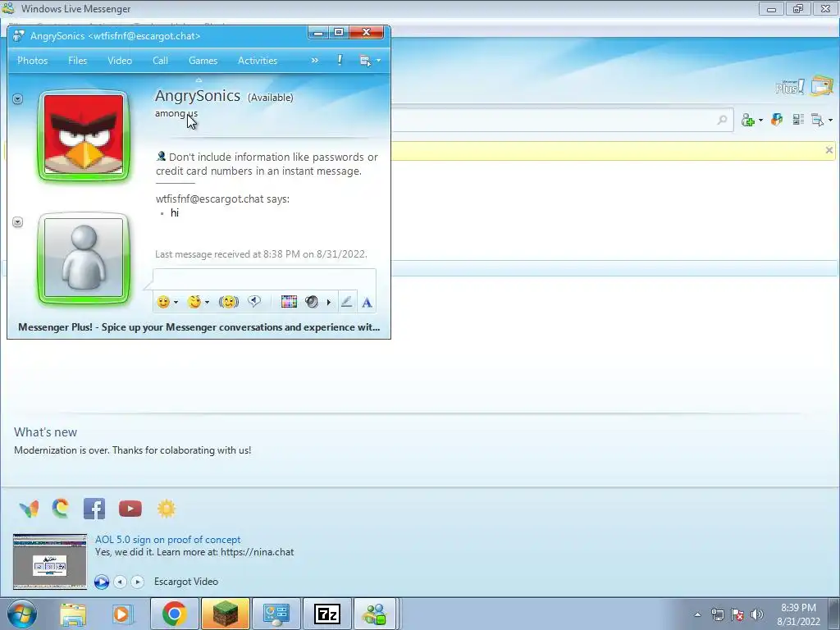Click the voice clip speech bubble icon

point(254,302)
